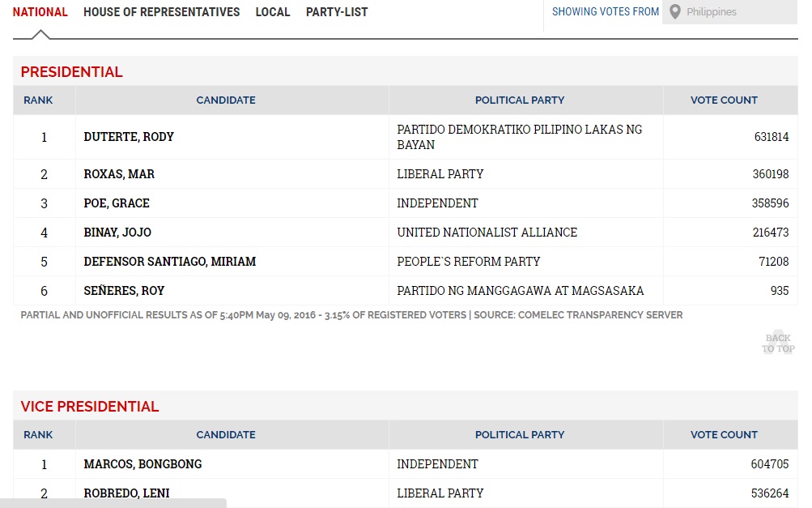Image resolution: width=812 pixels, height=508 pixels.
Task: Click the VICE PRESIDENTIAL section heading
Action: [90, 406]
